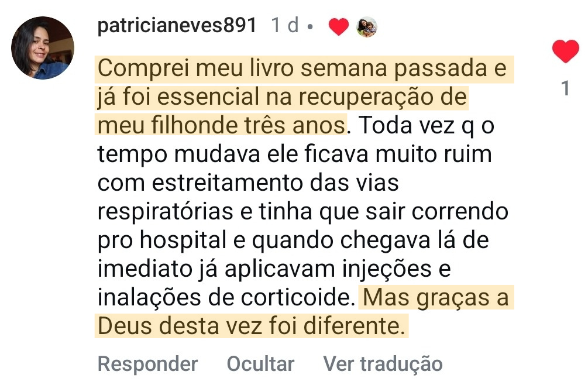588x392 pixels.
Task: Click Ocultar to hide the comment
Action: [260, 363]
